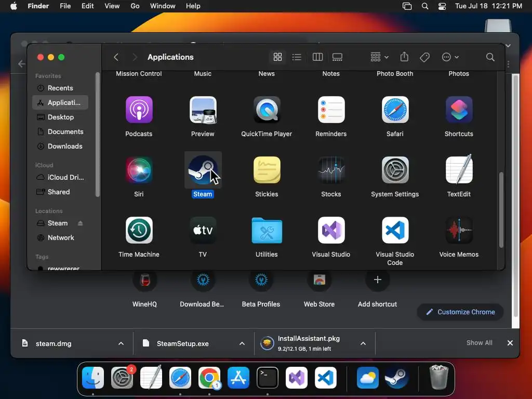Expand steam.dmg download options chevron

pyautogui.click(x=121, y=343)
